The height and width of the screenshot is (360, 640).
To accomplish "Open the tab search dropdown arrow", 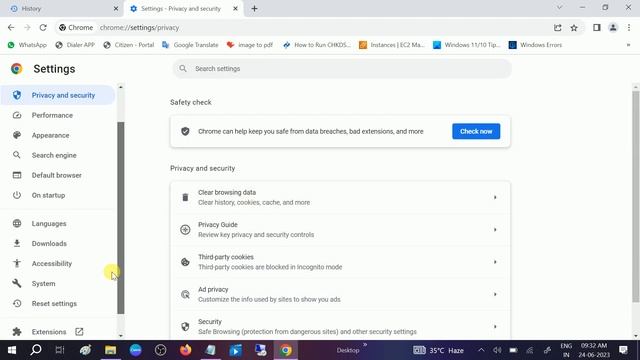I will (x=560, y=7).
